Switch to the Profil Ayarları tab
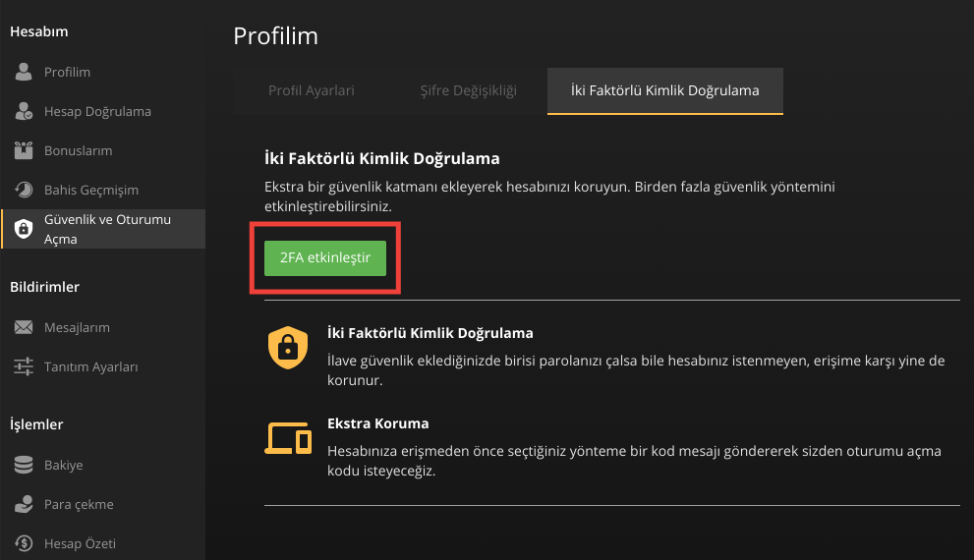This screenshot has width=974, height=560. [x=312, y=90]
